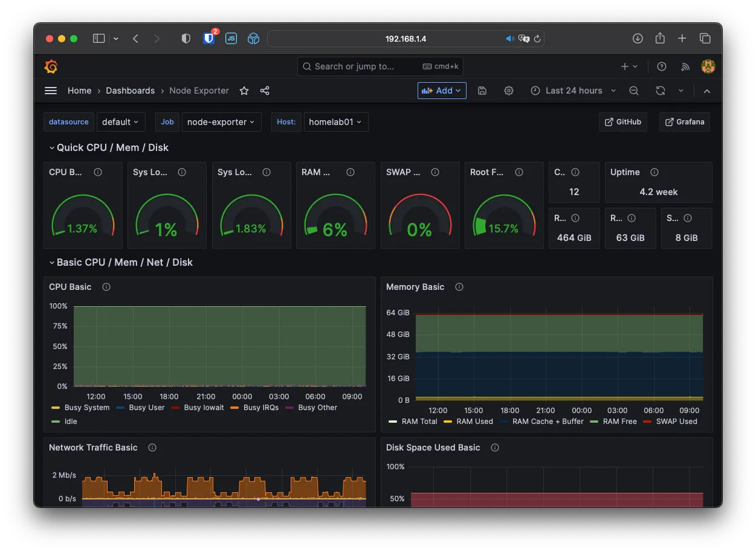
Task: Click Memory Basic panel title
Action: [415, 287]
